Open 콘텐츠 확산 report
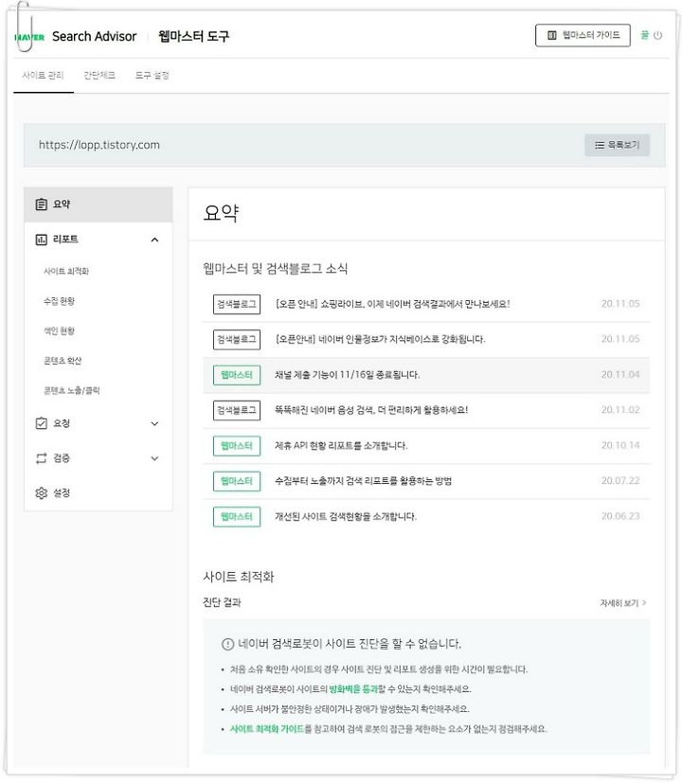The image size is (682, 784). [x=63, y=361]
